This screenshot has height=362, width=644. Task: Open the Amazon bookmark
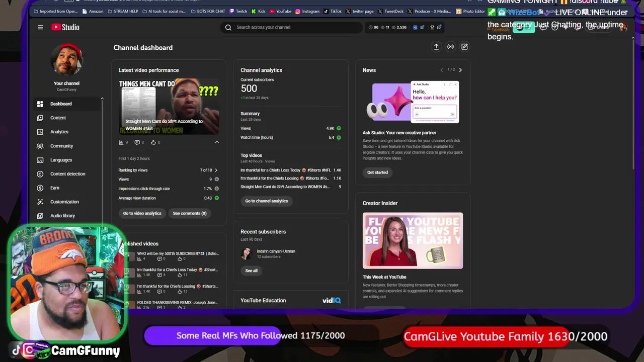click(x=93, y=11)
